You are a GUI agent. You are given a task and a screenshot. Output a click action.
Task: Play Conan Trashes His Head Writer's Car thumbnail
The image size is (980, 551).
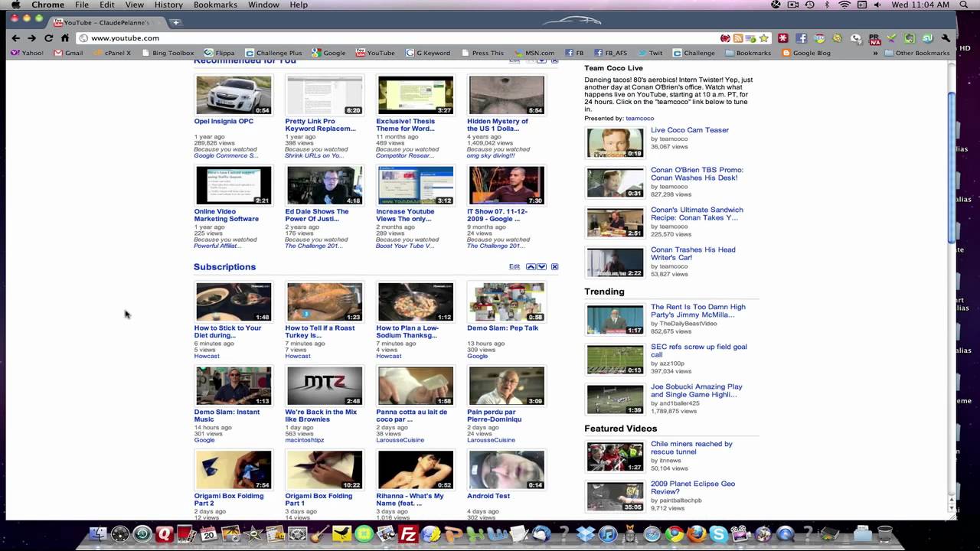pyautogui.click(x=615, y=262)
